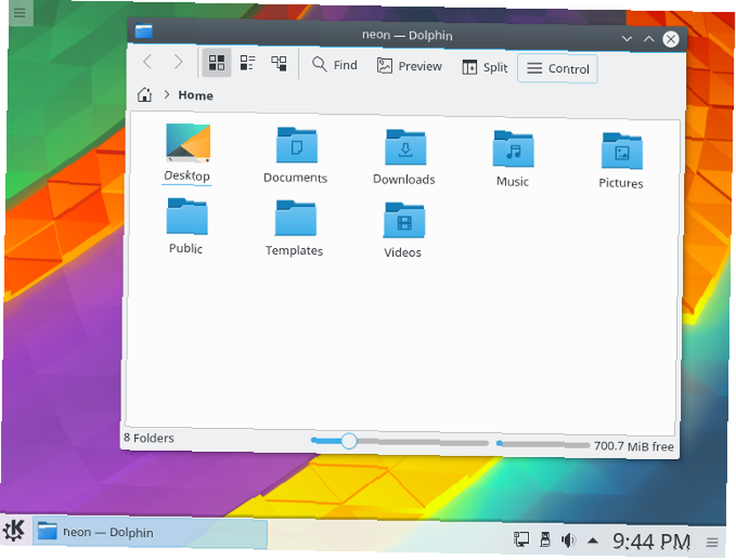Go back with the left arrow
736x560 pixels.
tap(147, 62)
